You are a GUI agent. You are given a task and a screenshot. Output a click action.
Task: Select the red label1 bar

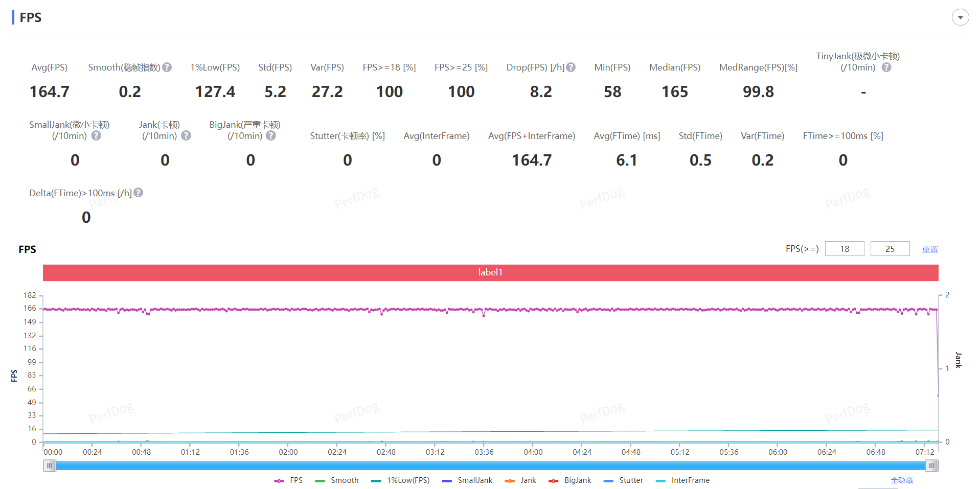pyautogui.click(x=490, y=272)
